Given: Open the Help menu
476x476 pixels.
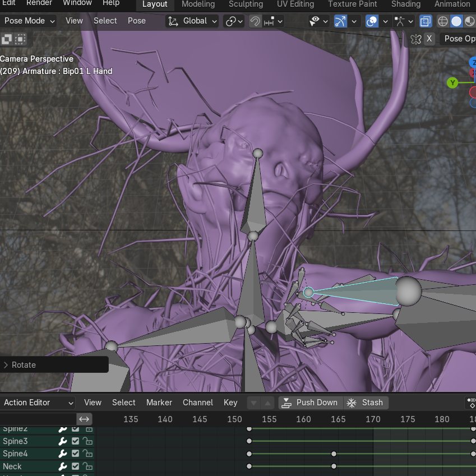Looking at the screenshot, I should pos(111,3).
